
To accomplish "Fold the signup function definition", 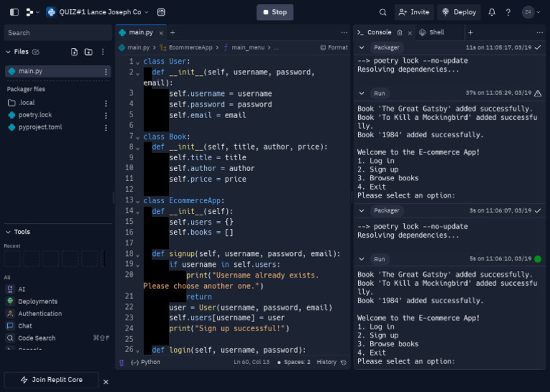I will [x=137, y=255].
